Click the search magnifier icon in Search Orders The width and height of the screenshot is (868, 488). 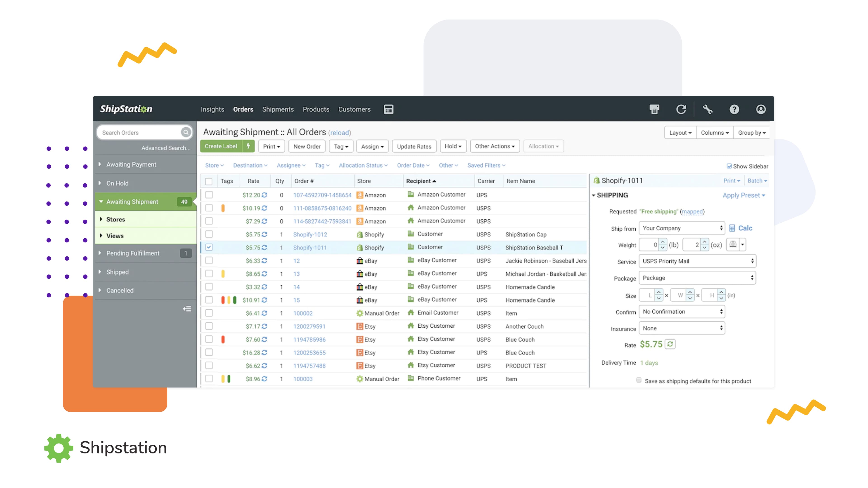[186, 132]
